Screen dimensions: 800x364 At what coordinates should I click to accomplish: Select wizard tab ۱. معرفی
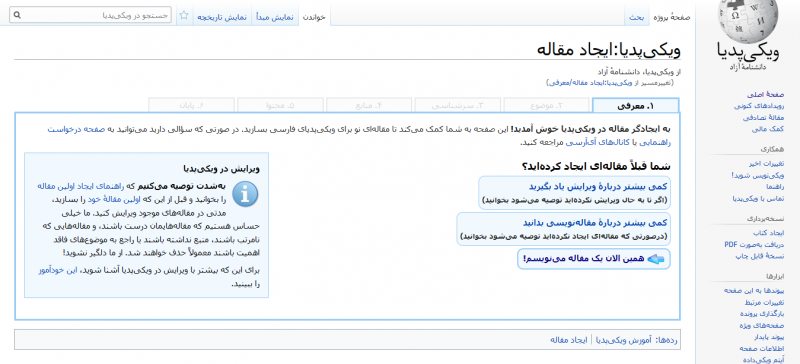point(636,106)
